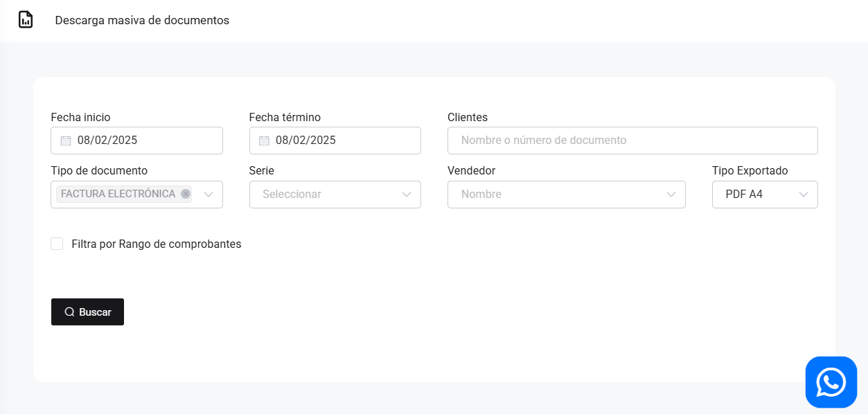This screenshot has width=868, height=414.
Task: Click the Serie dropdown chevron arrow
Action: 407,195
